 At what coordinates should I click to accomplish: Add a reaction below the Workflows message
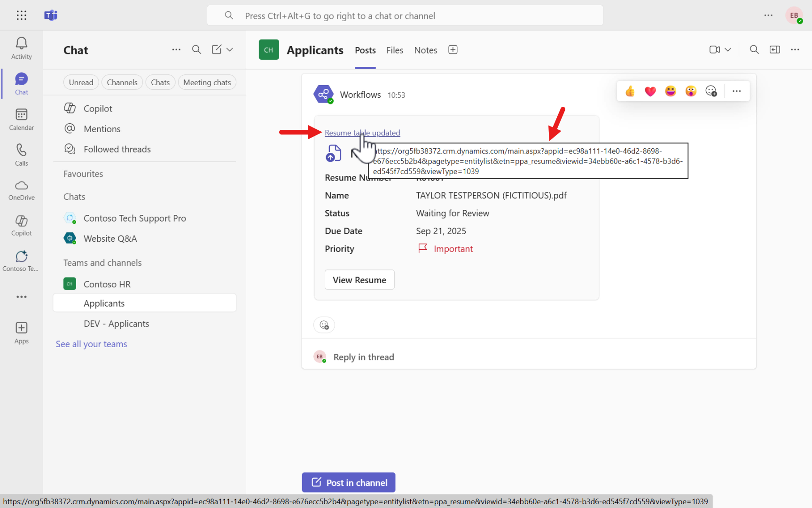click(324, 325)
